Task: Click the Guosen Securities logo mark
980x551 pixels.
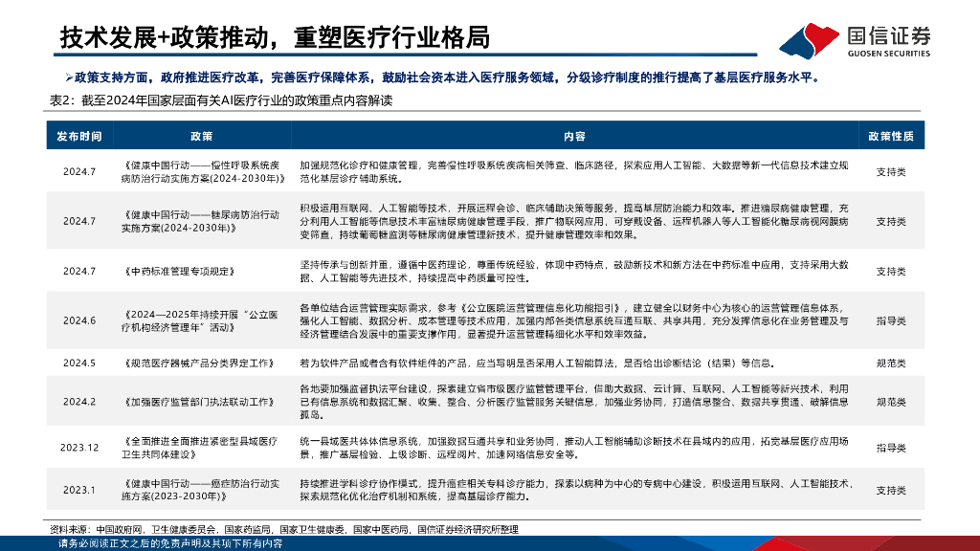Action: 809,40
